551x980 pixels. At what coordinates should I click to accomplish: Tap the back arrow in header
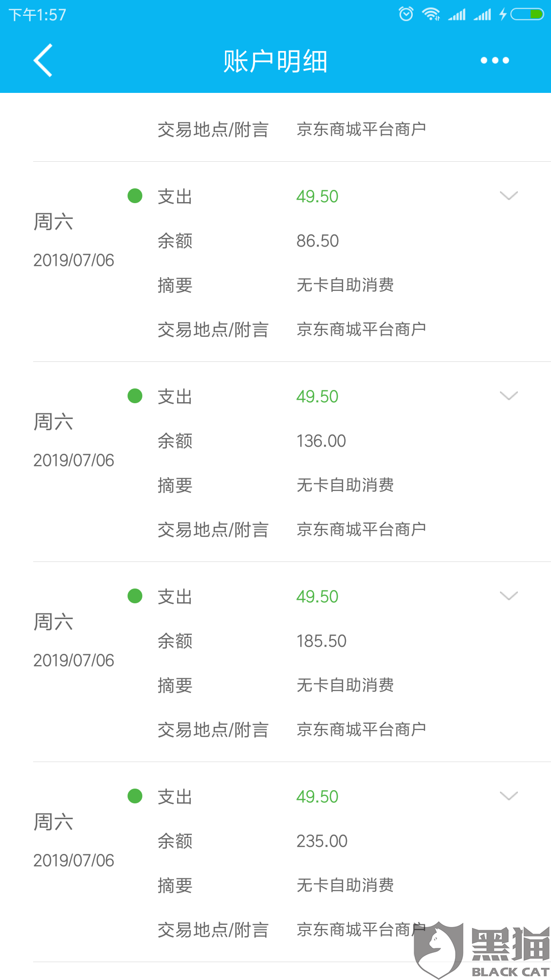43,60
